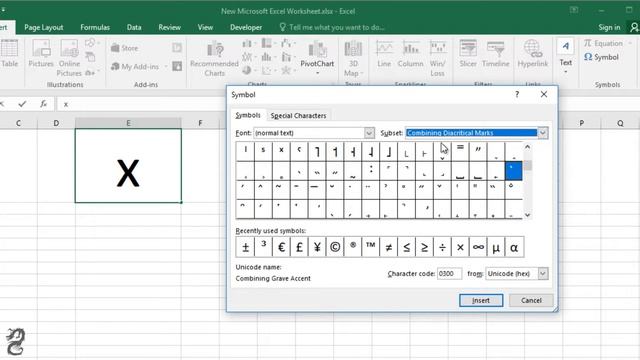Click the Insert Function fx icon
640x360 pixels.
43,104
